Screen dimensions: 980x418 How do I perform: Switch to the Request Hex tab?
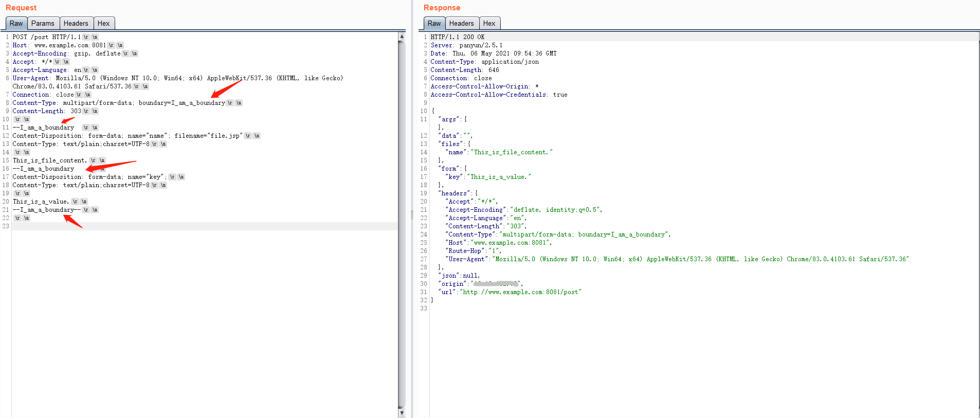pyautogui.click(x=104, y=23)
